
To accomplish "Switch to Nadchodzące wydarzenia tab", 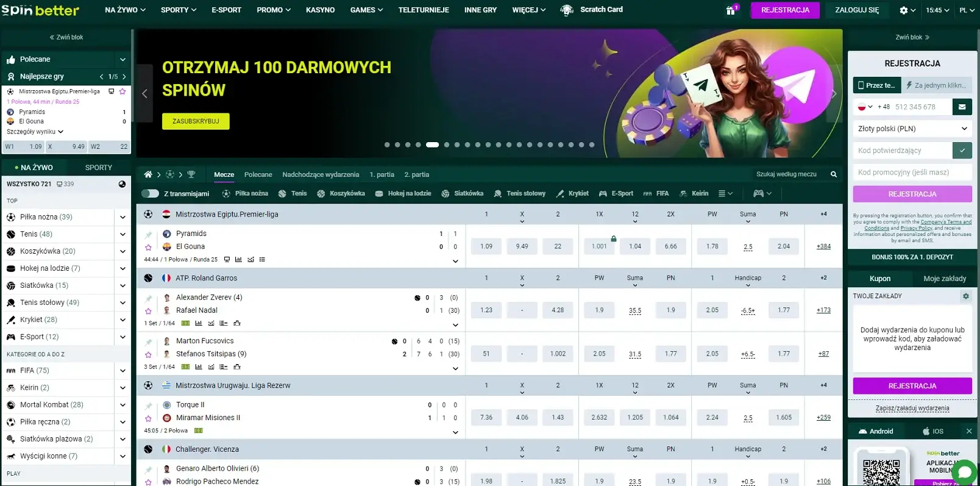I will pos(321,174).
